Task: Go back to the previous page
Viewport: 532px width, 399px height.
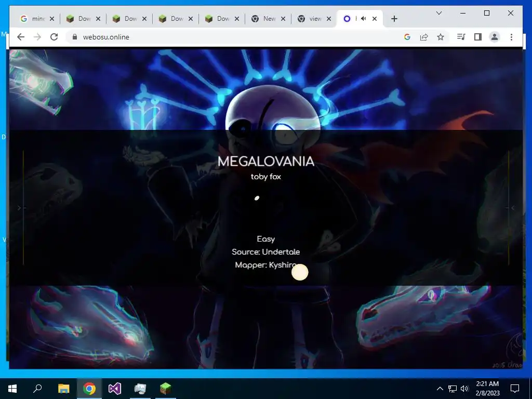Action: coord(21,37)
